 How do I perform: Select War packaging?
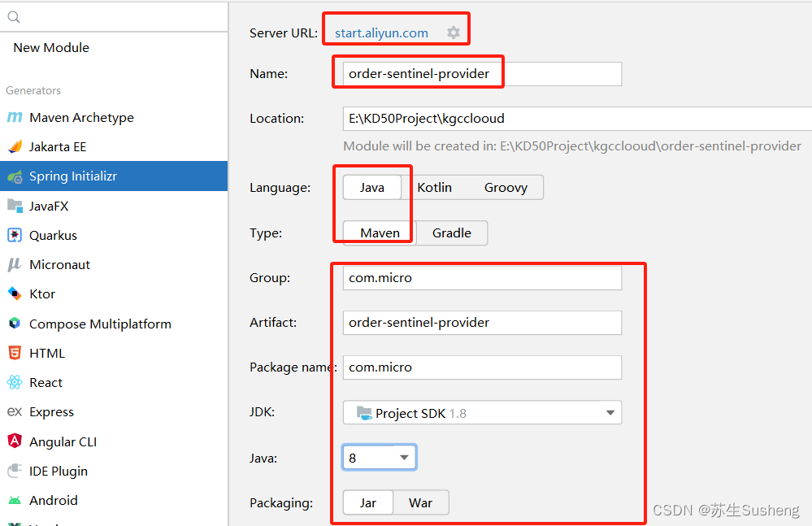420,502
